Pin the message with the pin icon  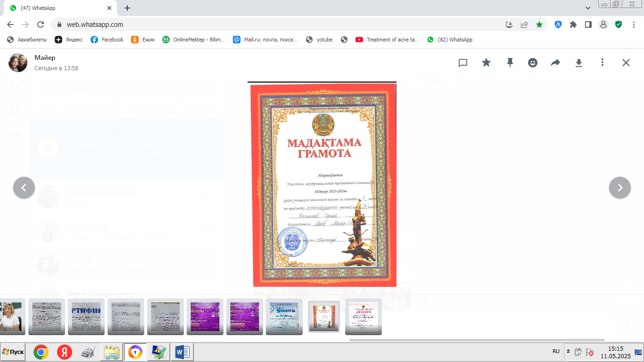click(x=510, y=63)
